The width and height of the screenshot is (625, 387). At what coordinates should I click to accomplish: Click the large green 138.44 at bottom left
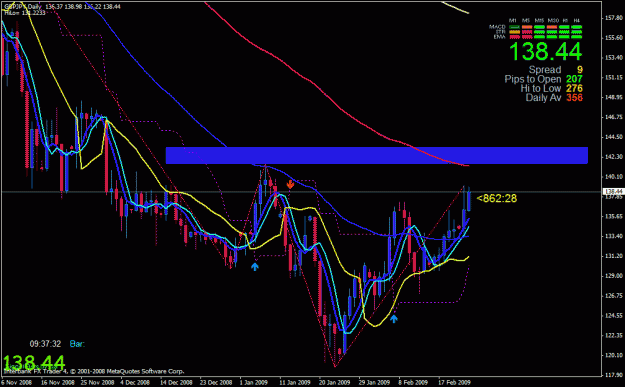click(x=33, y=363)
